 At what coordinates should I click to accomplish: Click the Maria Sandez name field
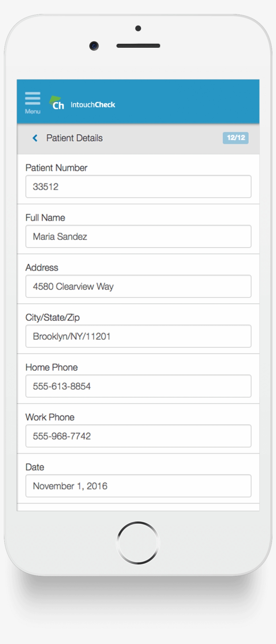(138, 236)
